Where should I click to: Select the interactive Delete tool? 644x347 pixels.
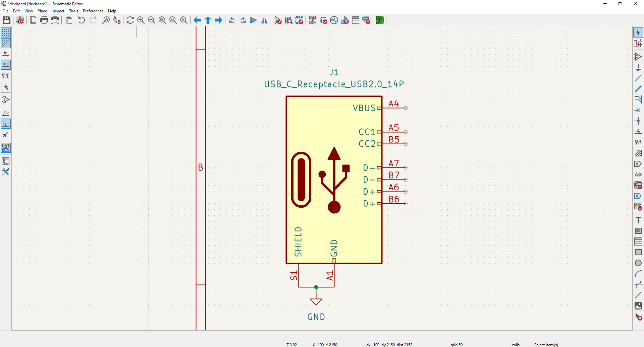tap(638, 317)
